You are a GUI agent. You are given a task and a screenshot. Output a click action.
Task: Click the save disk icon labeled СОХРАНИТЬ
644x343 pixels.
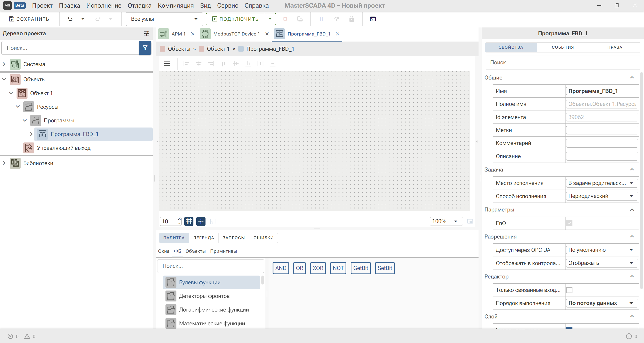click(11, 19)
